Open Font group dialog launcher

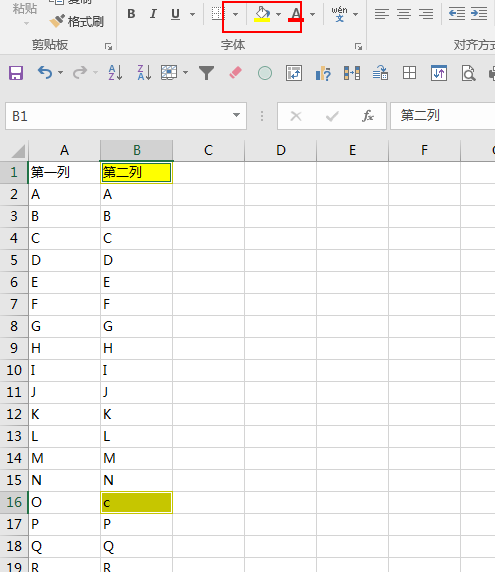[x=359, y=46]
